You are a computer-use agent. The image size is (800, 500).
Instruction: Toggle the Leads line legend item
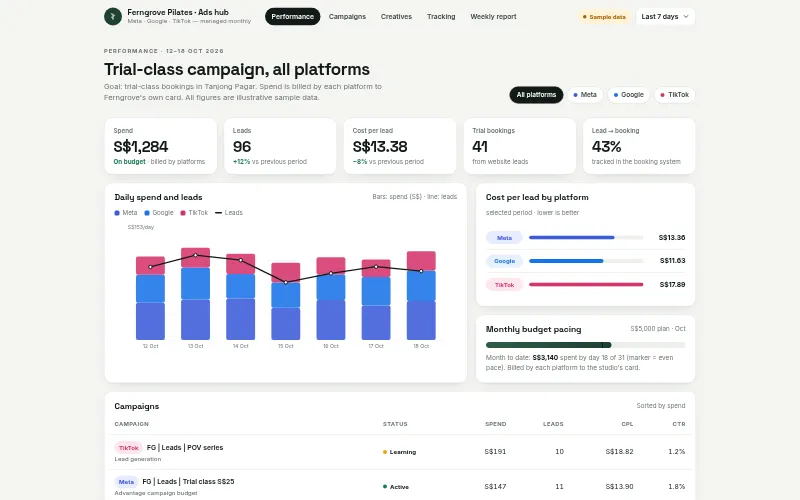click(229, 213)
